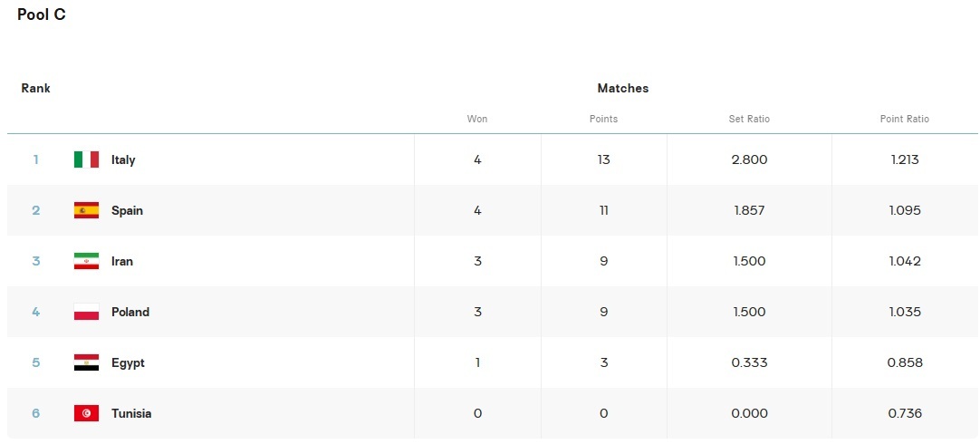Select the Iran team name
Screen dimensions: 980x444
point(122,261)
